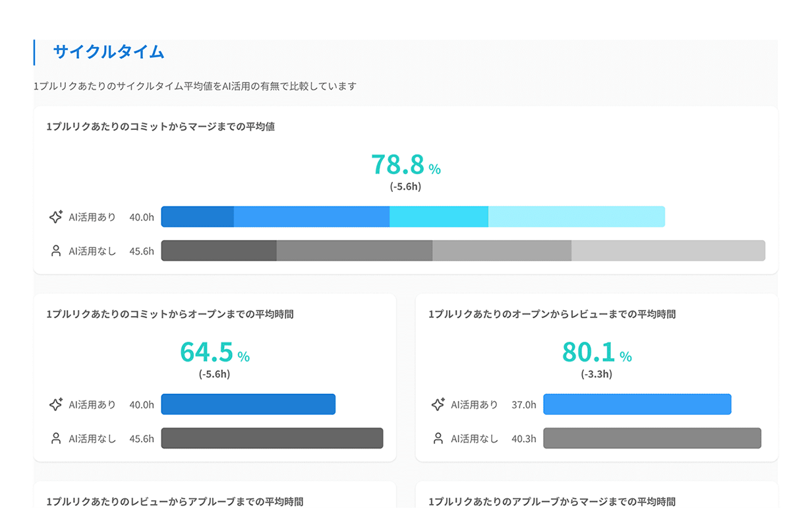Click the description text about AI活用の有無
Image resolution: width=812 pixels, height=508 pixels.
pos(195,86)
